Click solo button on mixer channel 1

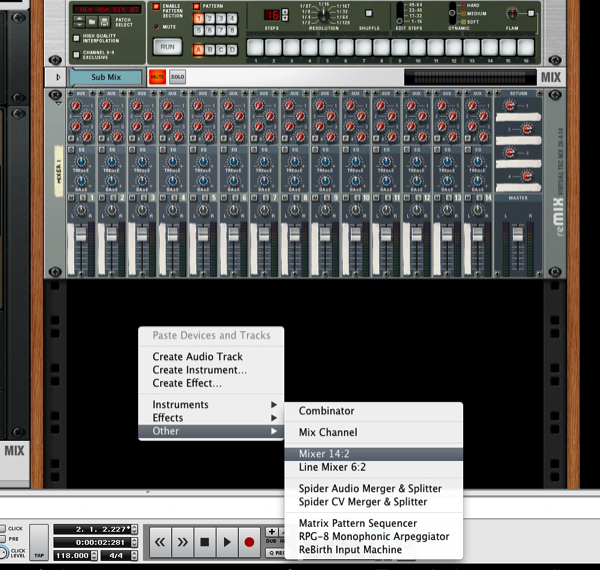point(83,198)
